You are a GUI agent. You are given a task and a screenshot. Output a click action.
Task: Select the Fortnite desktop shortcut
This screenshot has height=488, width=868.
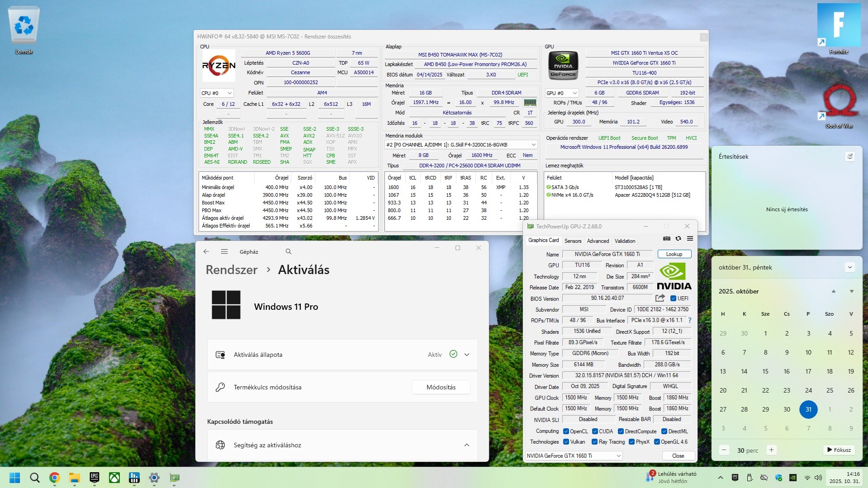pyautogui.click(x=839, y=29)
